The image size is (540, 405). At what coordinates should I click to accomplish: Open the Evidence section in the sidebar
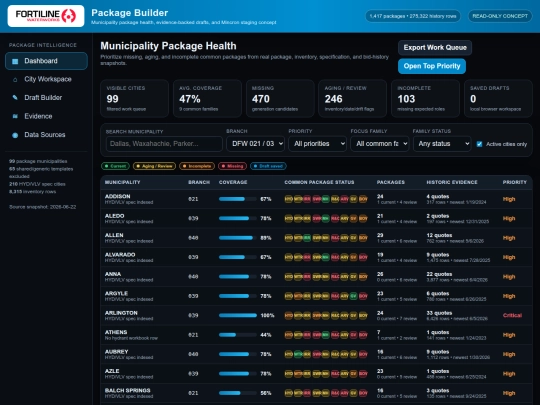46,116
